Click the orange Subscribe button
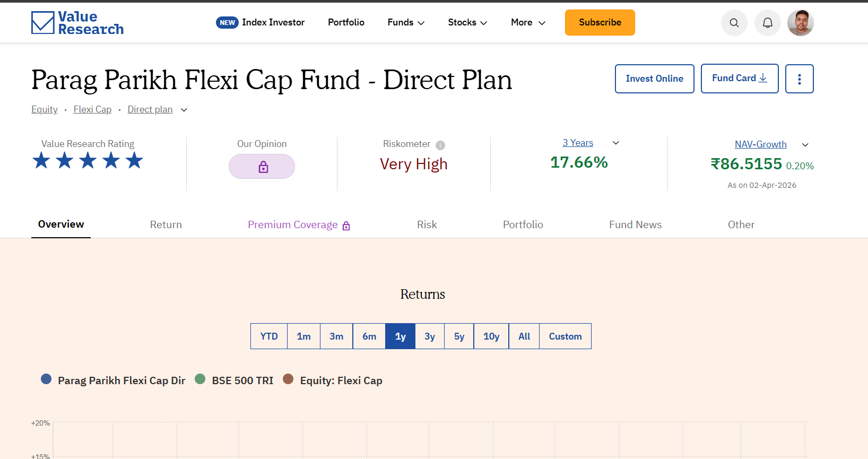This screenshot has height=459, width=868. [600, 22]
